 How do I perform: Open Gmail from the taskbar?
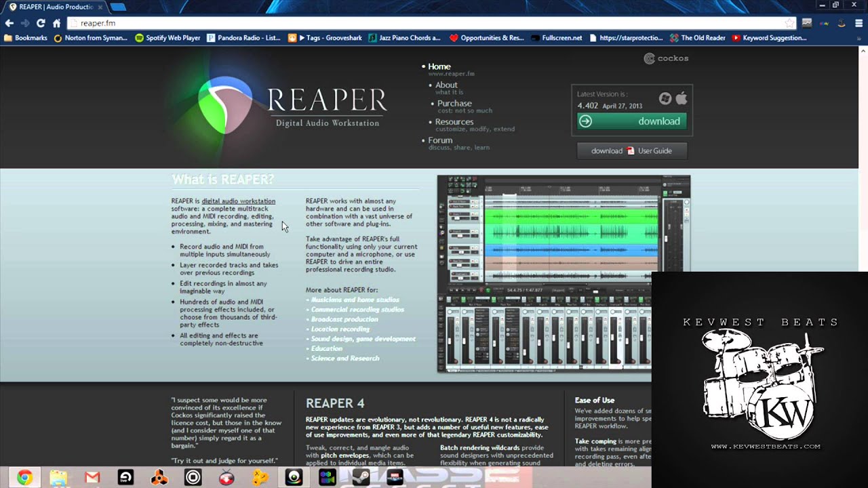click(x=92, y=478)
